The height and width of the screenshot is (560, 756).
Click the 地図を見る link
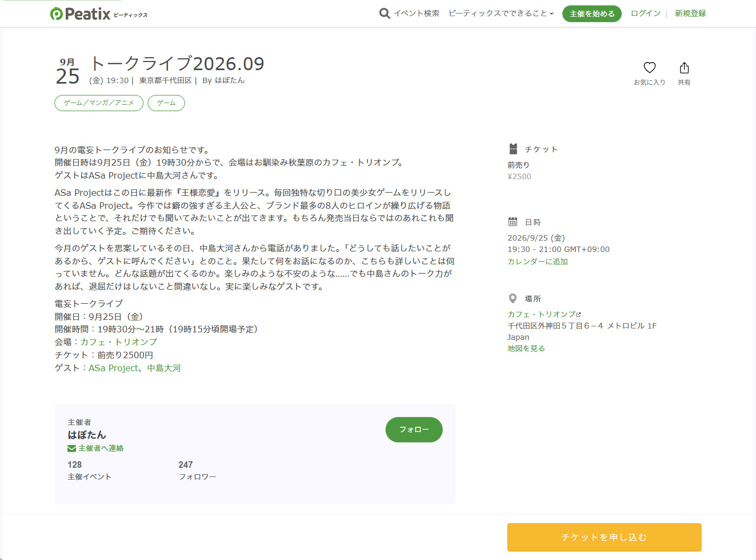click(526, 349)
